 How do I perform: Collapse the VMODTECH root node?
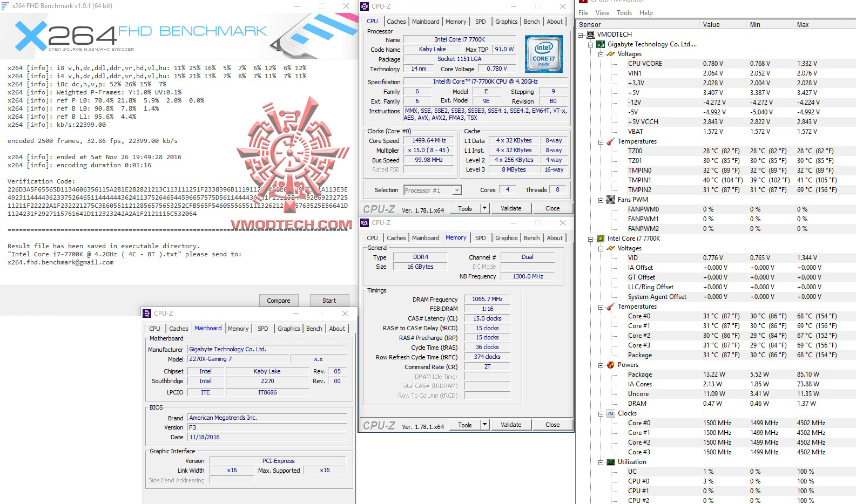[x=581, y=35]
